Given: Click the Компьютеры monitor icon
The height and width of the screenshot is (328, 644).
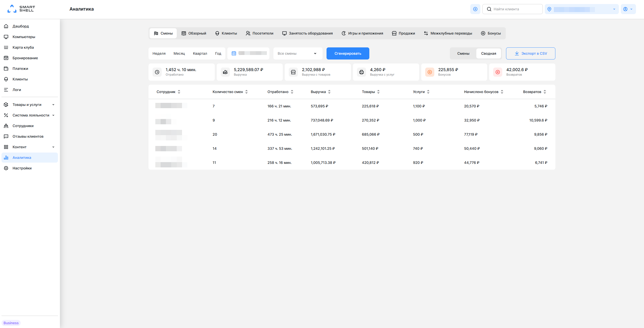Looking at the screenshot, I should click(6, 37).
